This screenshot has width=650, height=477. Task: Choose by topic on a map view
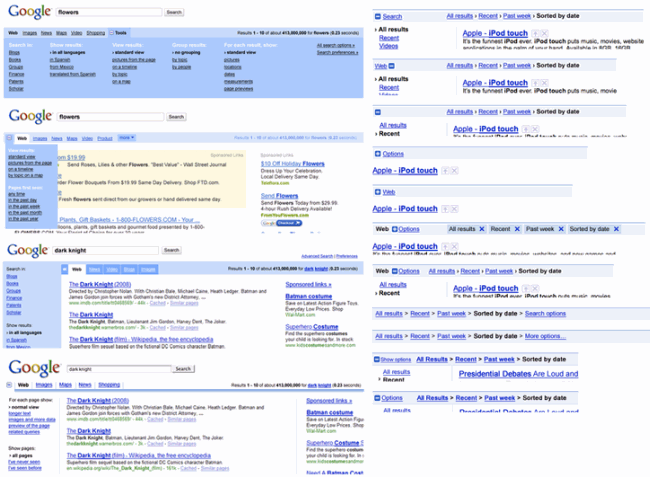pyautogui.click(x=26, y=176)
